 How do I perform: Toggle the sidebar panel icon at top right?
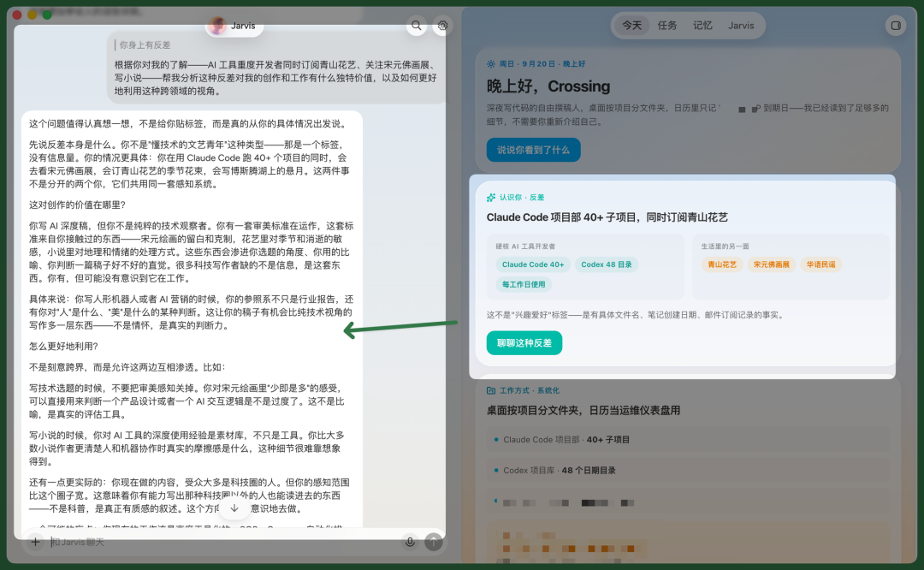point(895,26)
